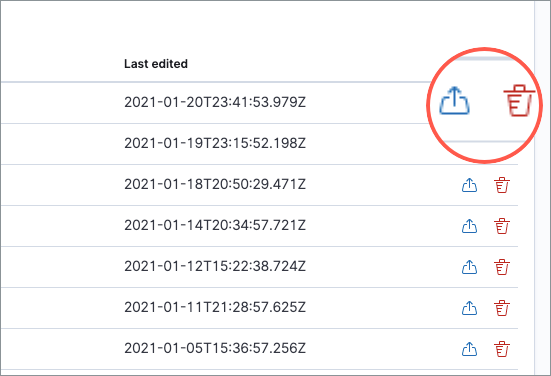Delete the item edited 2021-01-18
This screenshot has height=376, width=551.
(x=502, y=185)
